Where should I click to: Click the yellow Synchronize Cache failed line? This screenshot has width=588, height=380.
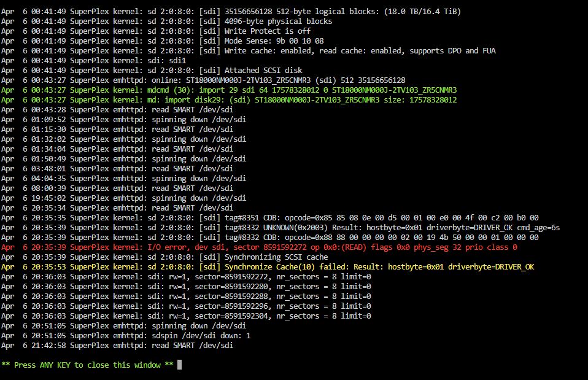pyautogui.click(x=268, y=266)
